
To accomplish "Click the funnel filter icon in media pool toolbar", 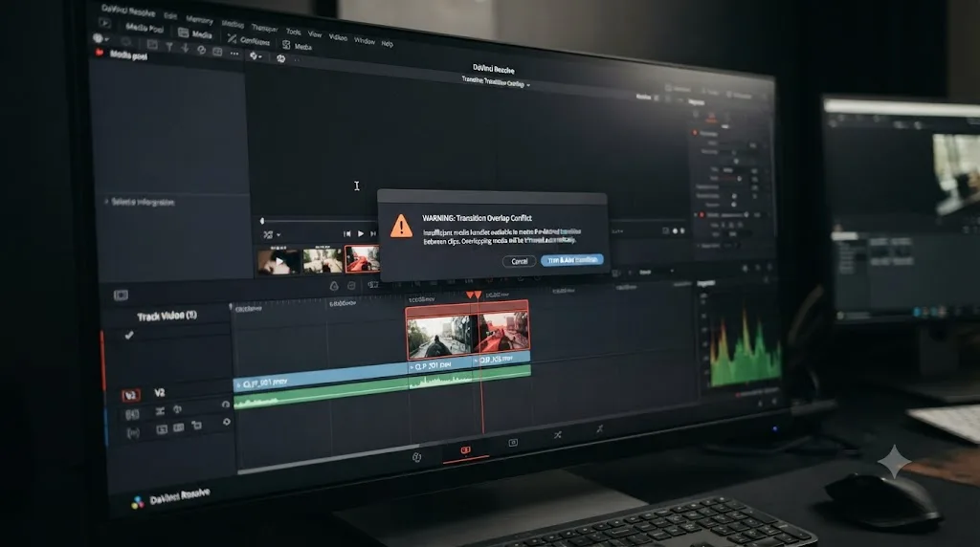I will (169, 46).
